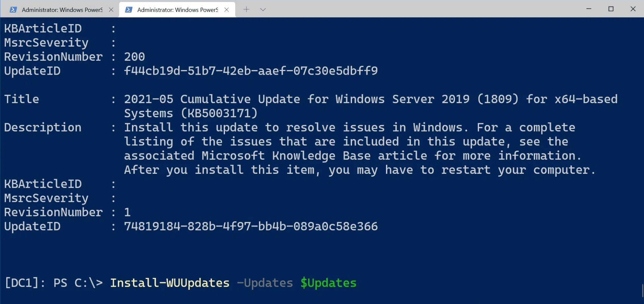
Task: Click the vertical scrollbar at the right edge
Action: coord(642,291)
